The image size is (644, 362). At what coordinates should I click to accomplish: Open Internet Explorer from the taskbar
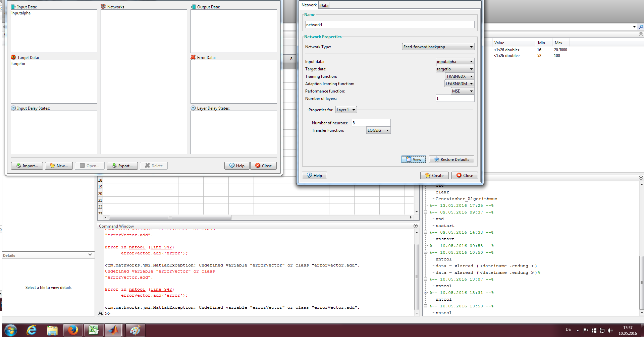point(32,330)
